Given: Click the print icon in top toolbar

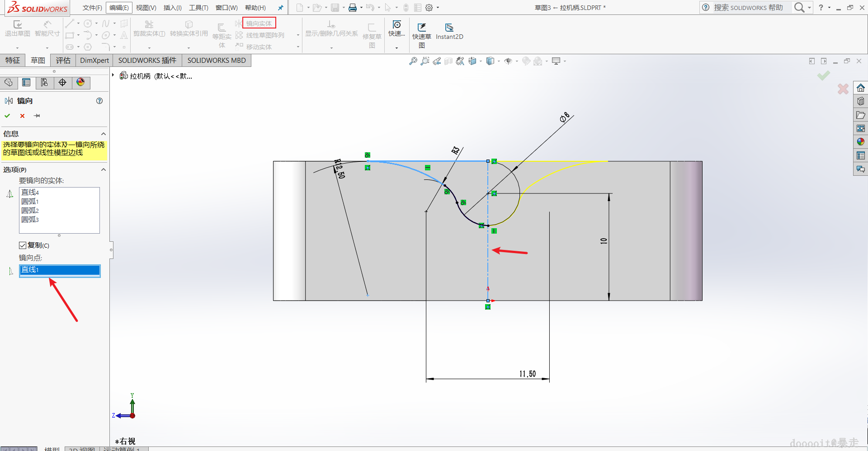Looking at the screenshot, I should (352, 8).
